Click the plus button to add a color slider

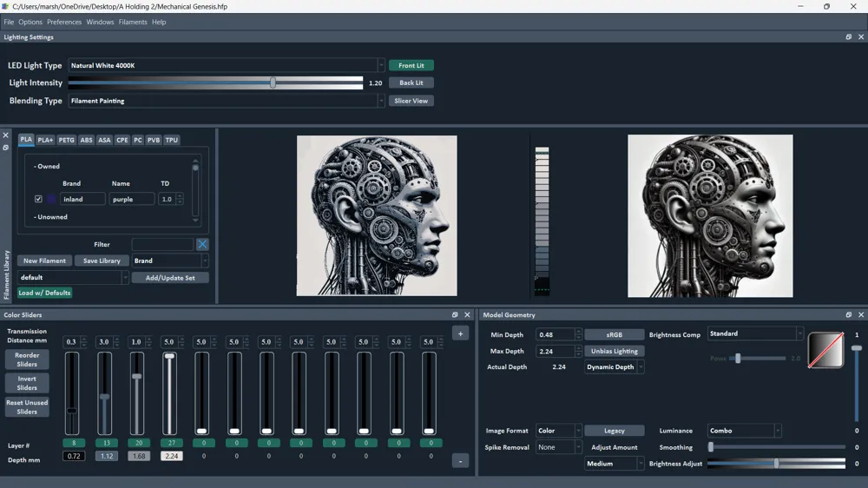tap(460, 333)
